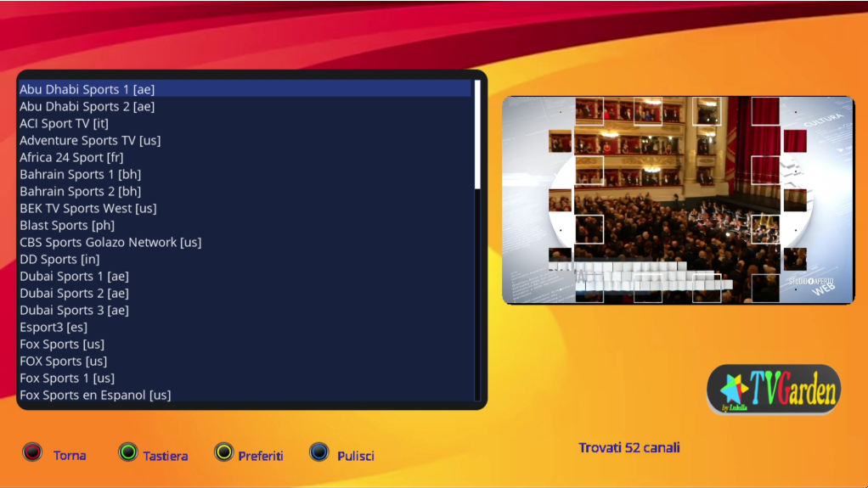Screen dimensions: 868x488
Task: Choose DD Sports [in]
Action: point(245,259)
